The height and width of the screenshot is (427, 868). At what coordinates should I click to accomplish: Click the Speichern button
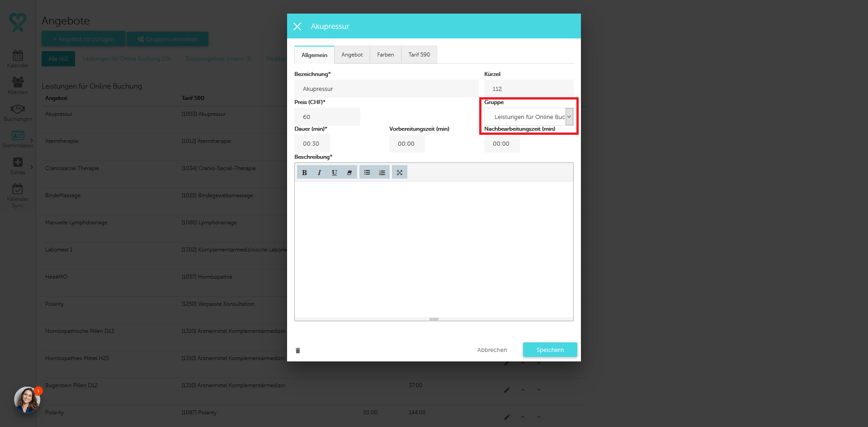[x=550, y=350]
